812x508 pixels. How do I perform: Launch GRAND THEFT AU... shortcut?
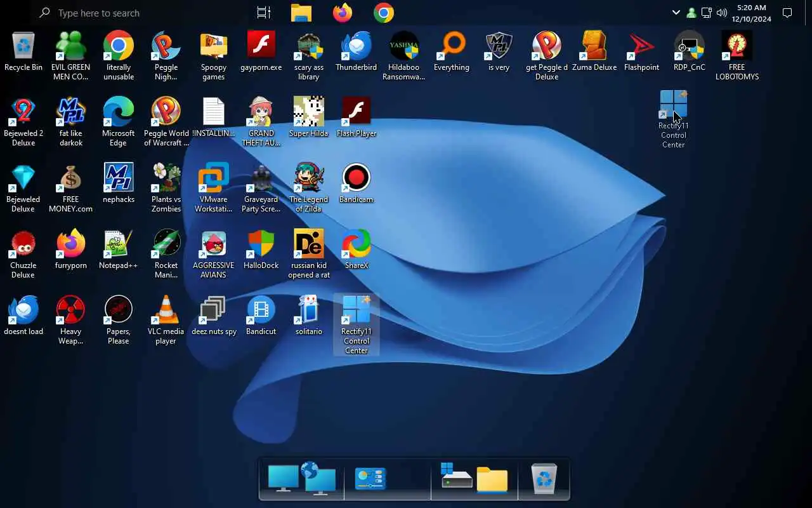[x=261, y=122]
